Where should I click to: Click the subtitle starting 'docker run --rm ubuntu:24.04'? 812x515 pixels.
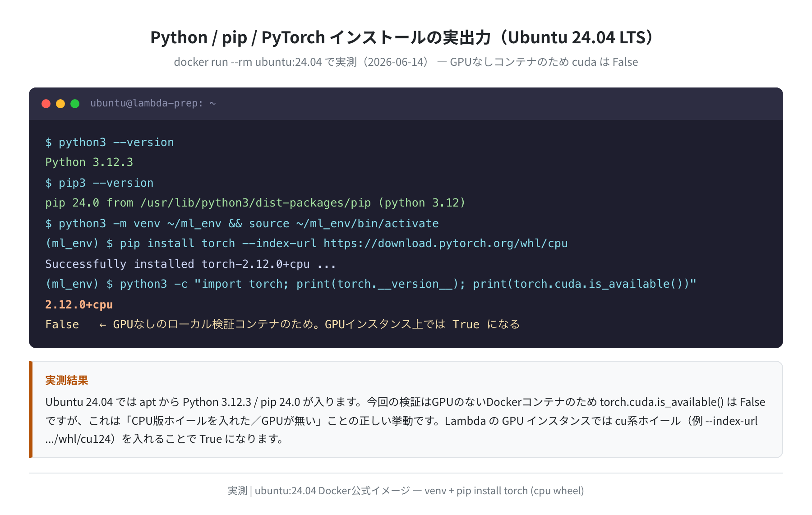point(406,62)
